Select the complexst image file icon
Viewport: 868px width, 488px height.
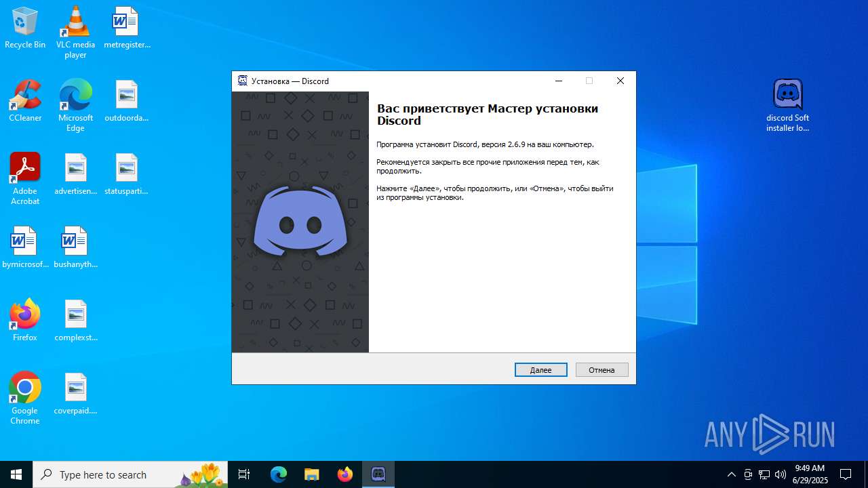tap(75, 321)
